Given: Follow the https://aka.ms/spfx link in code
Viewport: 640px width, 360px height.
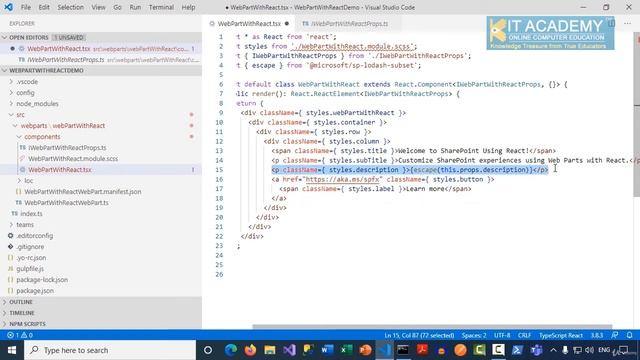Looking at the screenshot, I should (x=342, y=179).
